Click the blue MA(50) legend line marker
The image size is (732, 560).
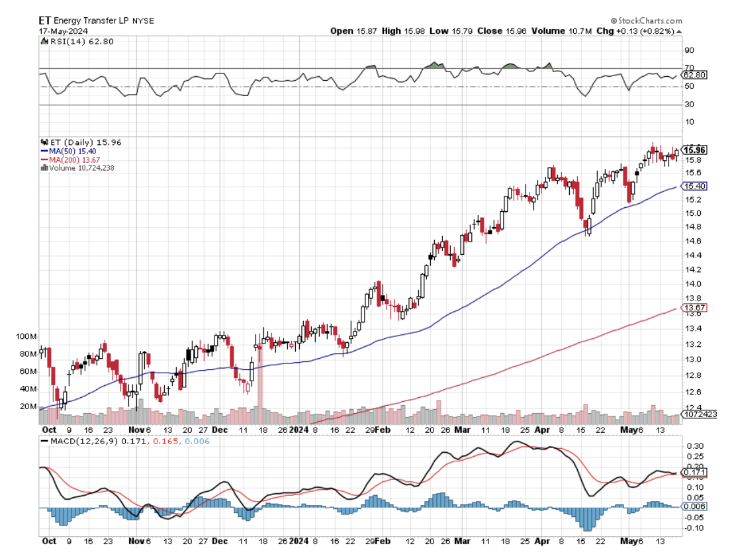tap(44, 151)
